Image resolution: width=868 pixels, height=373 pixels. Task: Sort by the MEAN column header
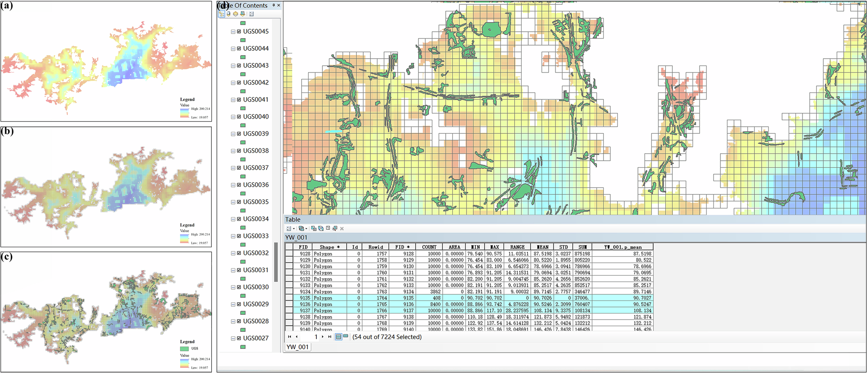(542, 247)
